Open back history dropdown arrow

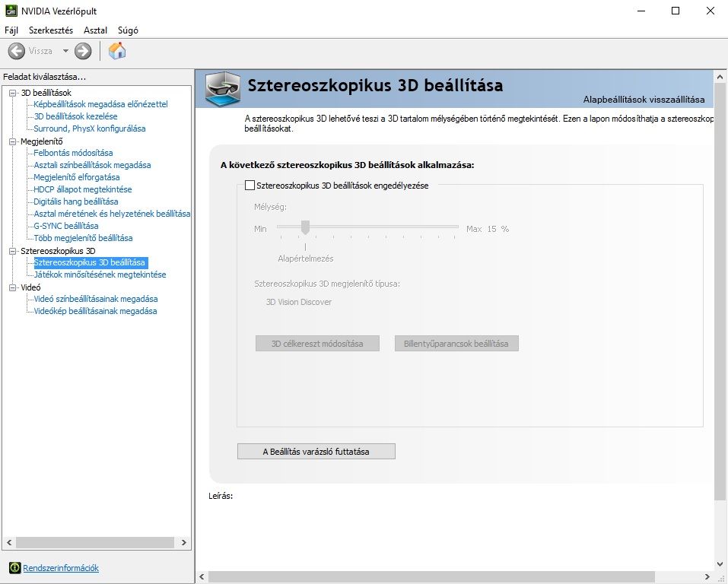(x=65, y=51)
